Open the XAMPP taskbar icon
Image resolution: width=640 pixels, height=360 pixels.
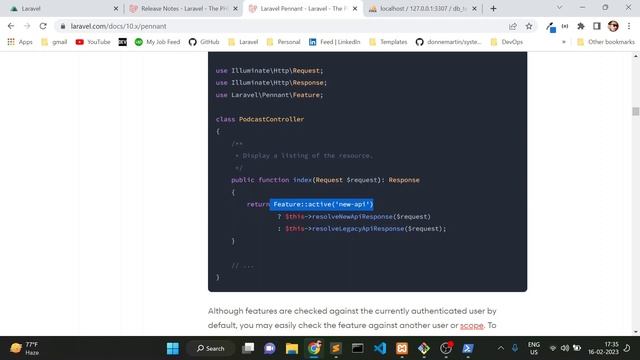coord(402,348)
